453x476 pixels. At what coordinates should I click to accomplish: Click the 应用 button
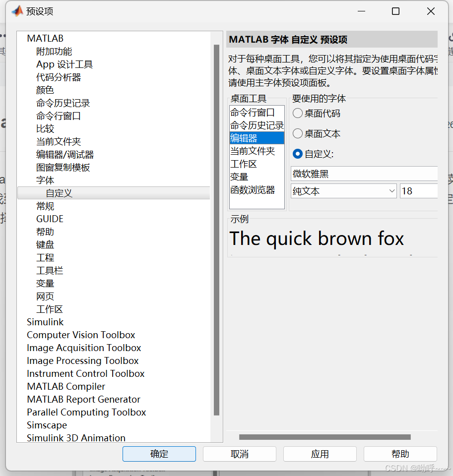[x=320, y=454]
